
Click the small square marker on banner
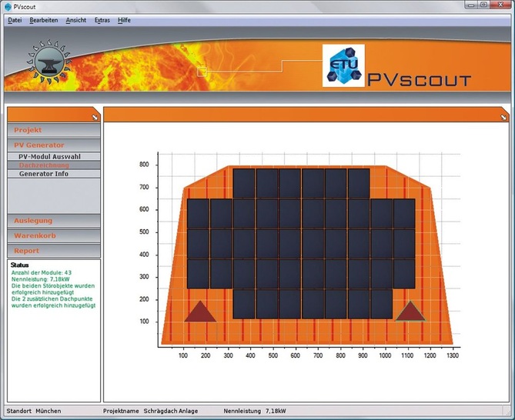[202, 72]
